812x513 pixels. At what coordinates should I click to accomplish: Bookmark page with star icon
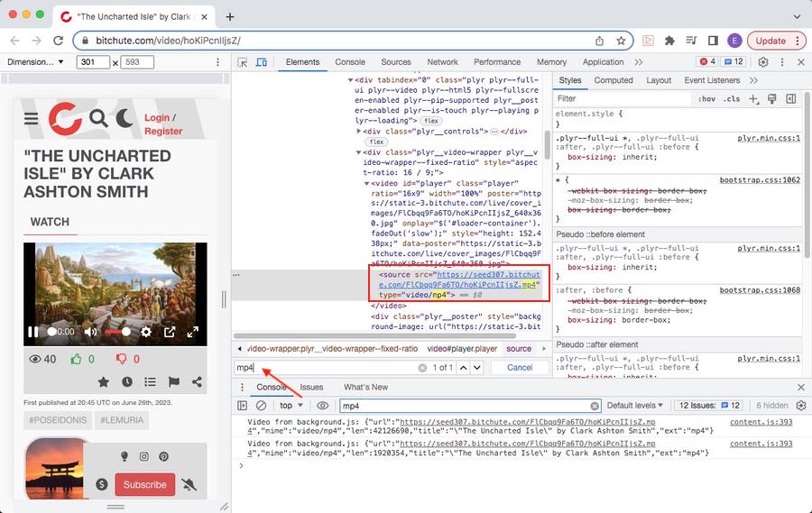click(x=621, y=41)
